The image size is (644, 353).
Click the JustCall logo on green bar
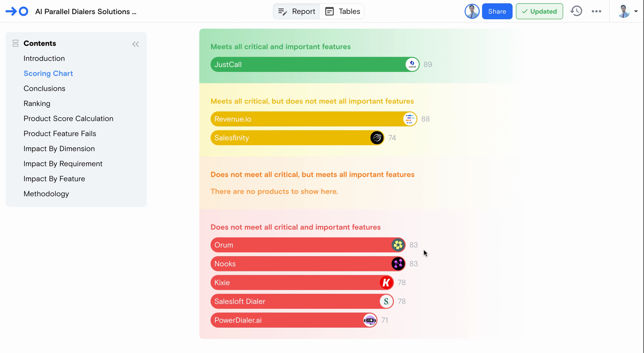412,65
